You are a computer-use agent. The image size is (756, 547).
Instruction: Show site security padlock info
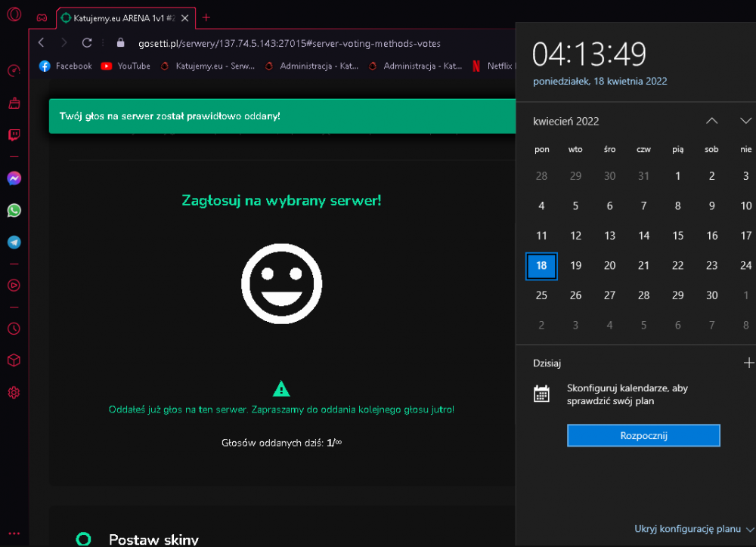tap(120, 42)
